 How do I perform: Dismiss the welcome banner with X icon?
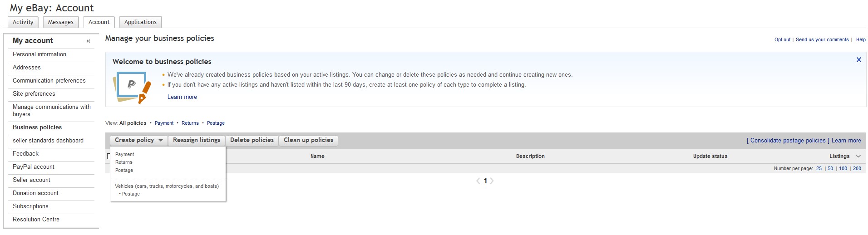858,60
